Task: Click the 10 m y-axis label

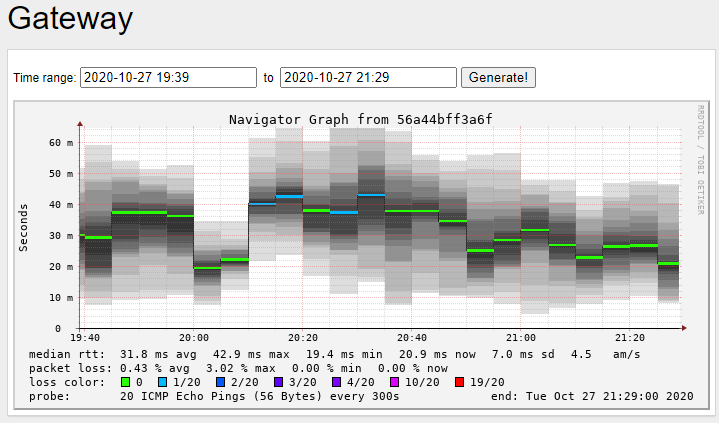Action: [61, 298]
